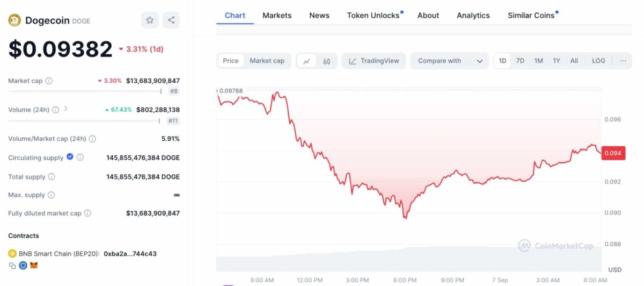The image size is (644, 286).
Task: Switch to the Token Unlocks tab
Action: (373, 16)
